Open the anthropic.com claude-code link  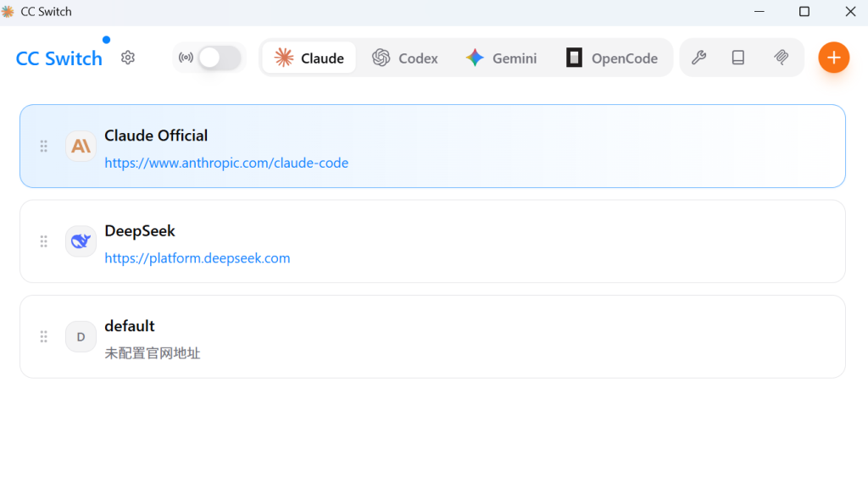pos(226,163)
